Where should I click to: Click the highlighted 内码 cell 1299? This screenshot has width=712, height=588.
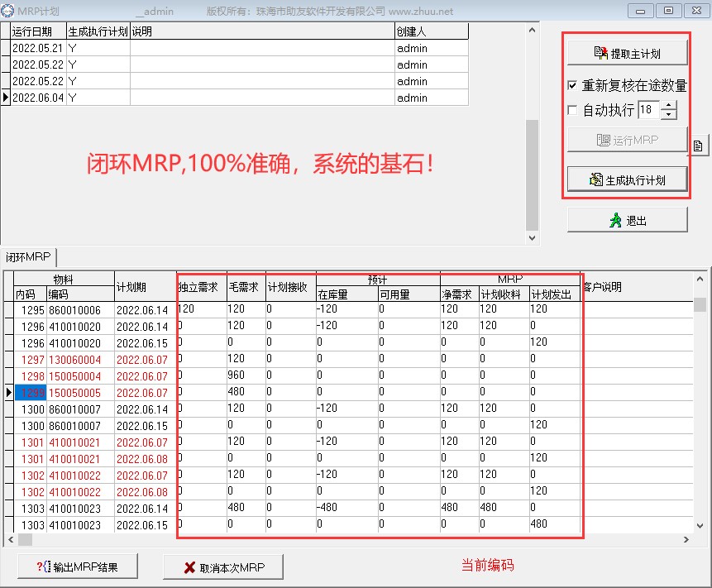[30, 393]
